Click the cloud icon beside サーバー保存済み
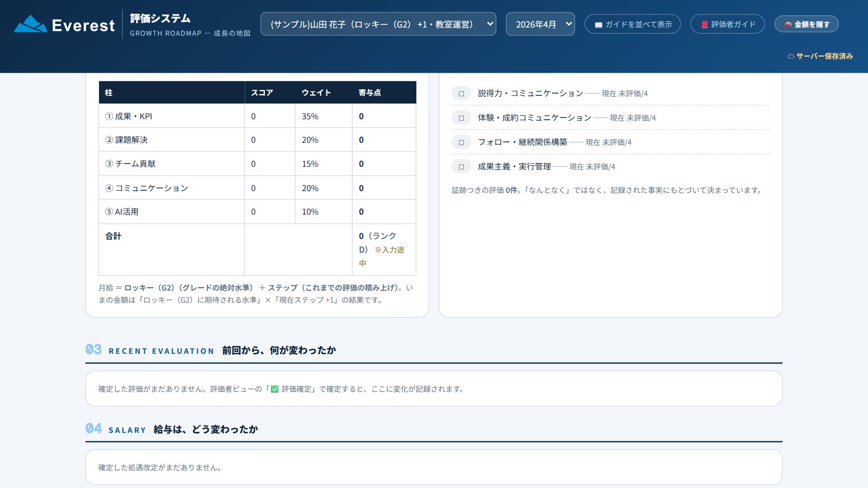 [791, 56]
